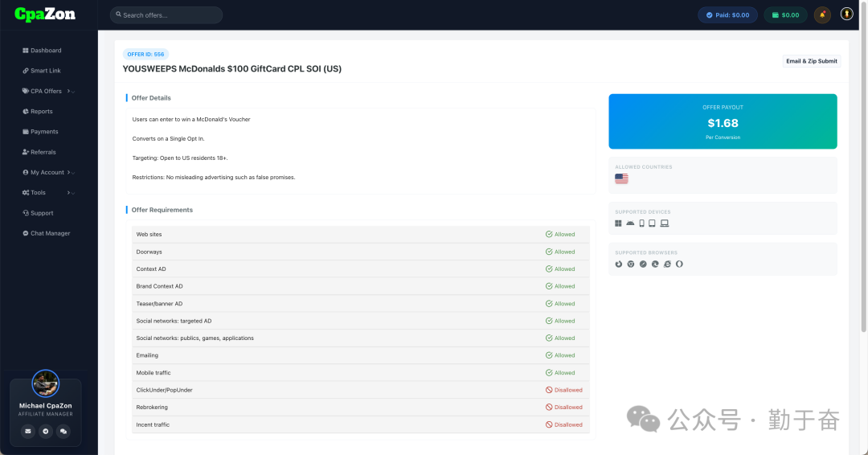This screenshot has height=455, width=868.
Task: Contact manager via the Telegram icon
Action: pyautogui.click(x=45, y=431)
